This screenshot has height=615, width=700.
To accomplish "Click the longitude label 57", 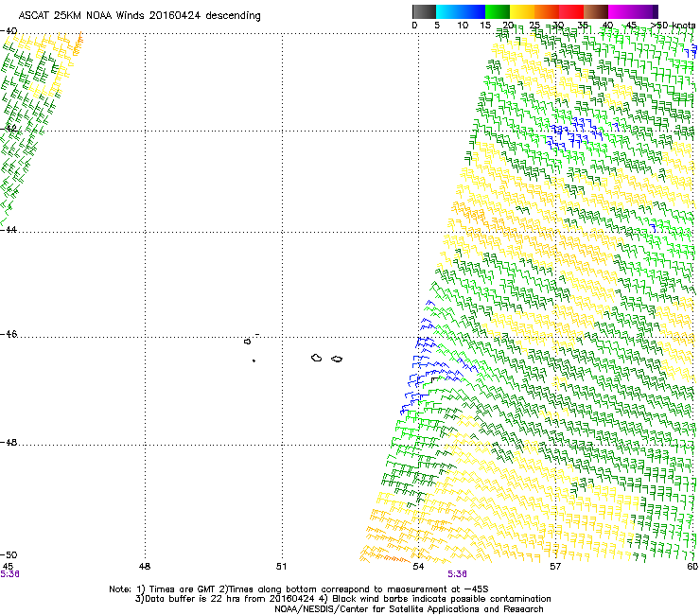I will tap(555, 567).
